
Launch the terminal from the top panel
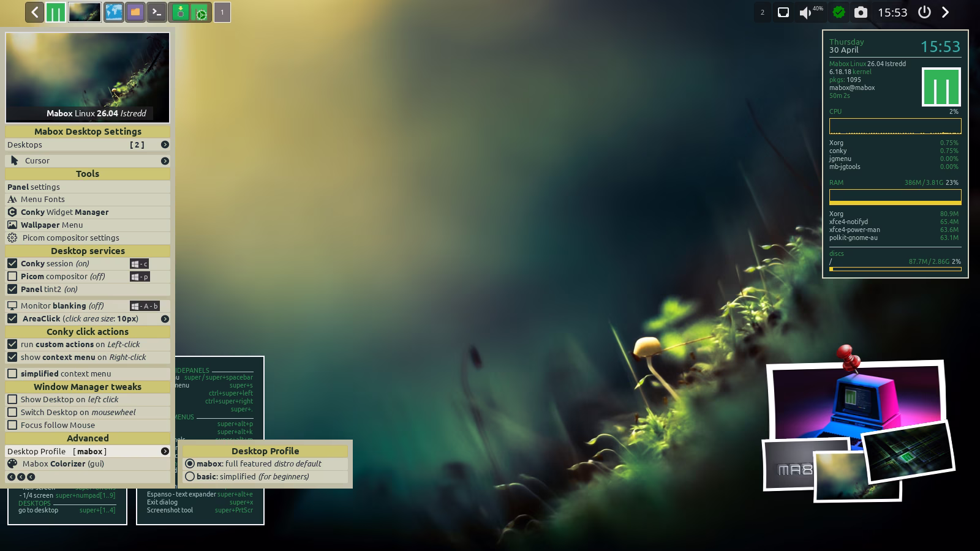[157, 12]
